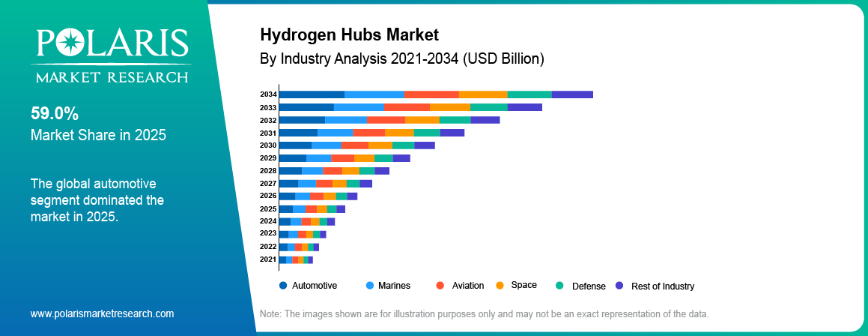Click the illustration-purposes note at the bottom
The height and width of the screenshot is (336, 868).
(485, 313)
